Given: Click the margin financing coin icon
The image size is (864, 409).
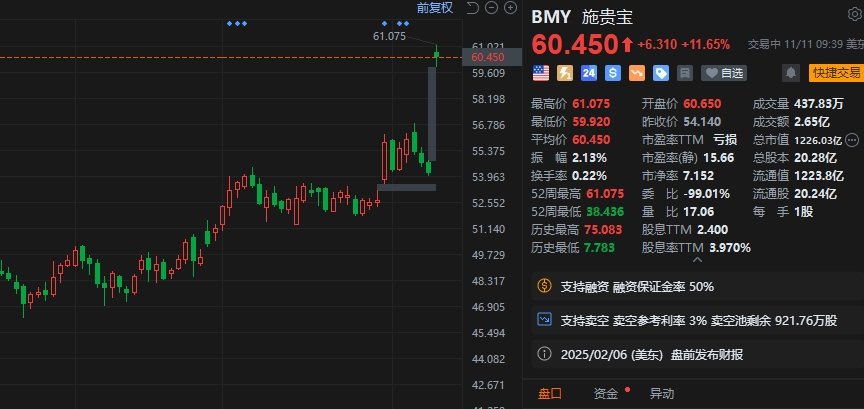Looking at the screenshot, I should pos(544,286).
